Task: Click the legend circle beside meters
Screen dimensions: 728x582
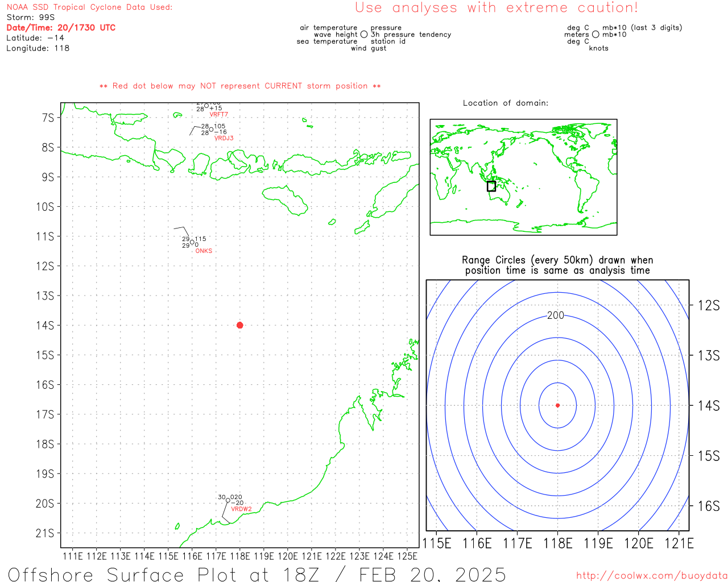Action: point(595,34)
